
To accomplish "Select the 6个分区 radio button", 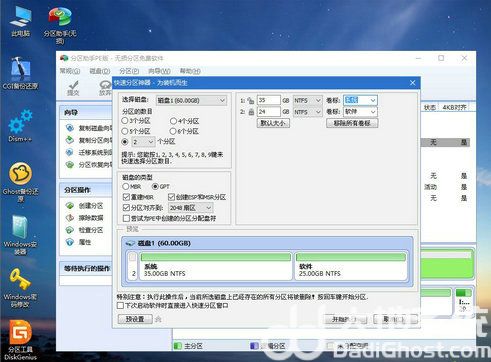I will (173, 131).
